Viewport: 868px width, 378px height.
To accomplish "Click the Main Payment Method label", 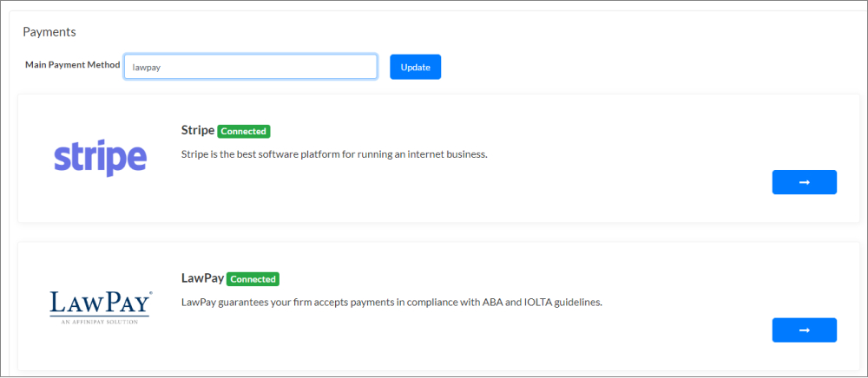I will (73, 65).
